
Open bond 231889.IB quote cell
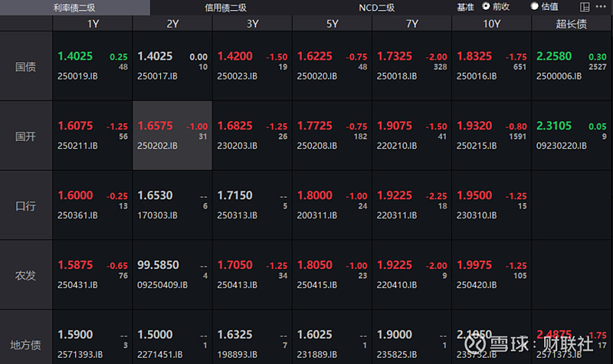coord(332,337)
